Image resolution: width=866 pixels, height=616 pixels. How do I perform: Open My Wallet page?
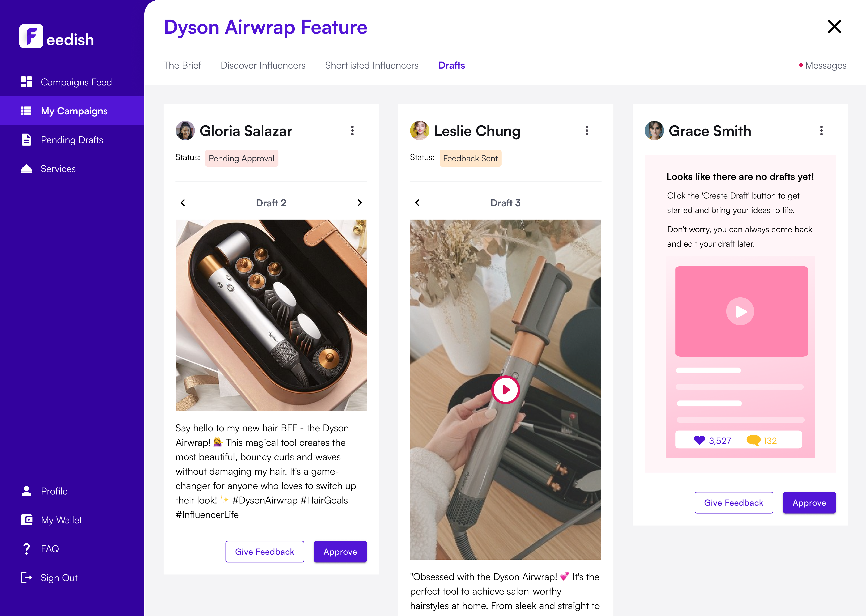pos(72,520)
